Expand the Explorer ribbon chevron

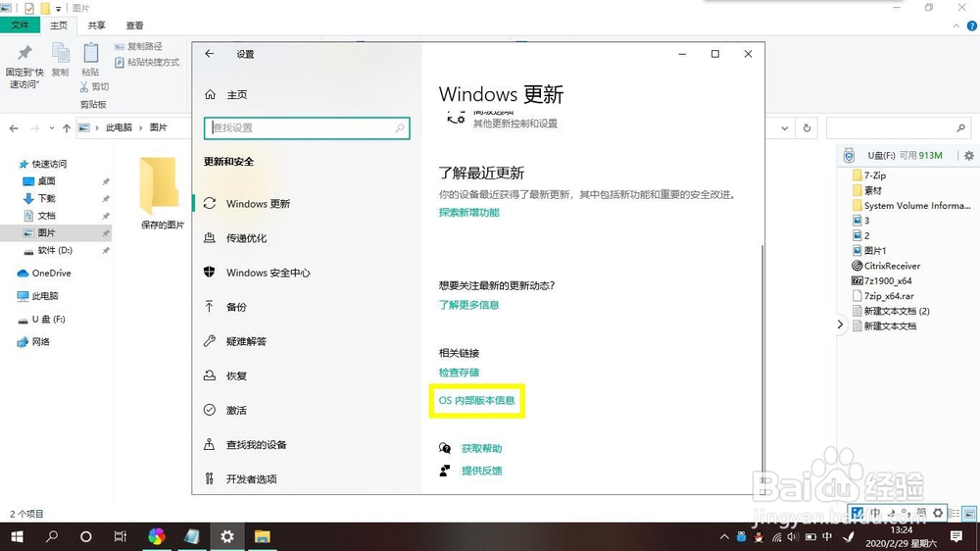956,25
